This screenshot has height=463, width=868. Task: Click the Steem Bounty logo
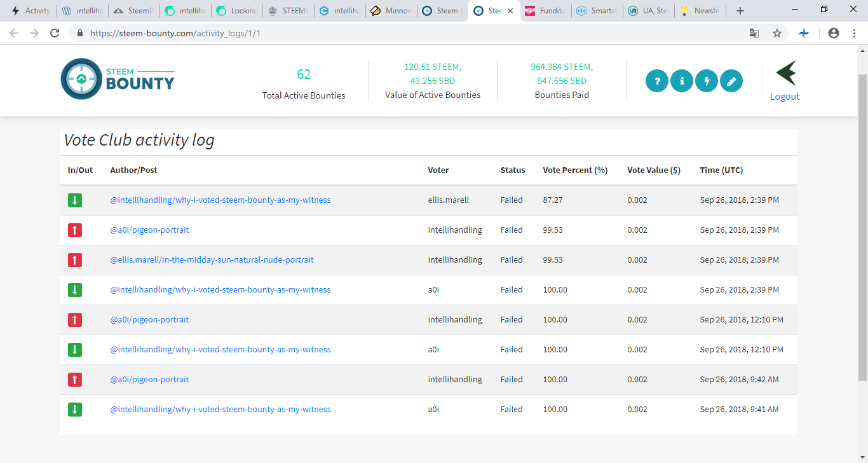pyautogui.click(x=118, y=79)
